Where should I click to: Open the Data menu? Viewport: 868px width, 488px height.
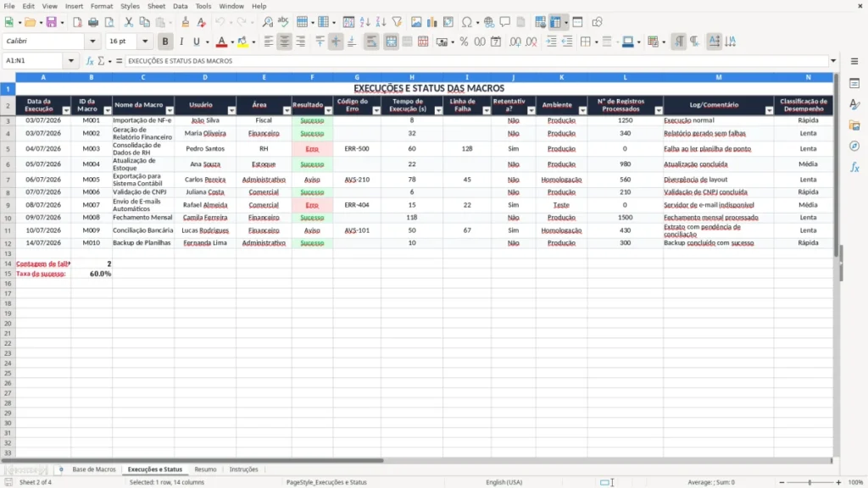point(180,6)
